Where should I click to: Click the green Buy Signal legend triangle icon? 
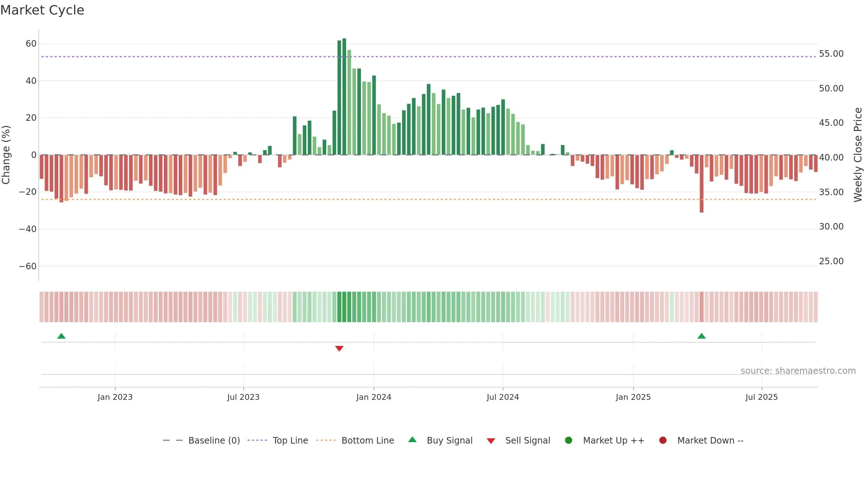pos(412,440)
